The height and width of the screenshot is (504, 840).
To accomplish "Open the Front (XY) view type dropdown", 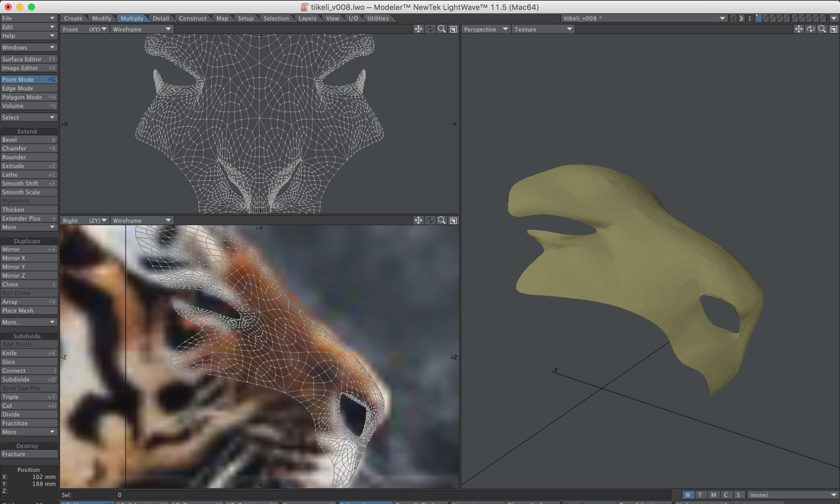I will (x=84, y=29).
